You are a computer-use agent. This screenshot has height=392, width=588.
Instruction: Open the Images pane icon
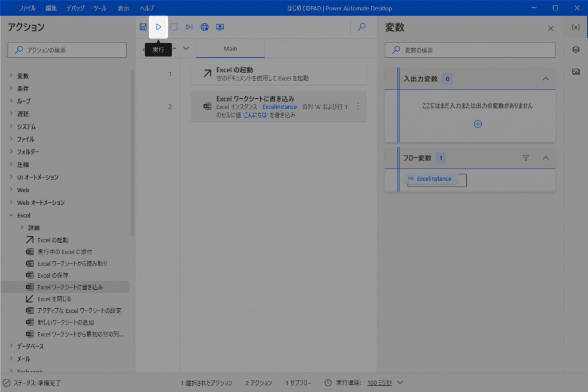pyautogui.click(x=575, y=72)
